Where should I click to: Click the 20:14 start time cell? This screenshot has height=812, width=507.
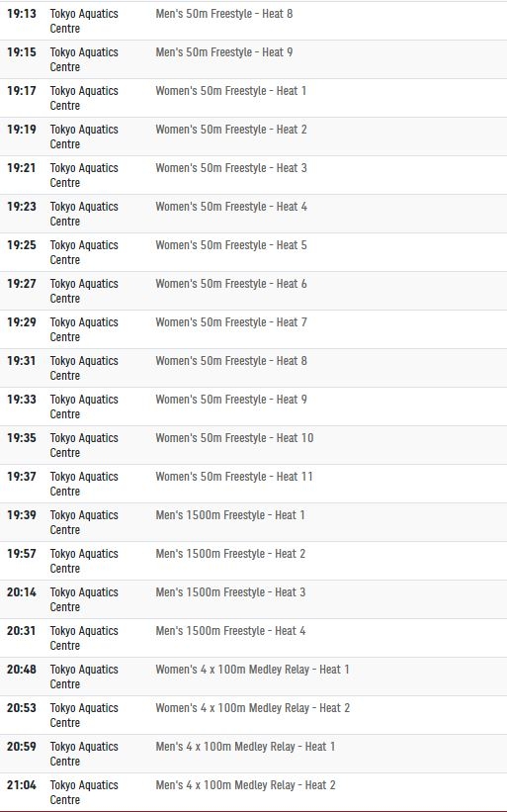click(22, 591)
